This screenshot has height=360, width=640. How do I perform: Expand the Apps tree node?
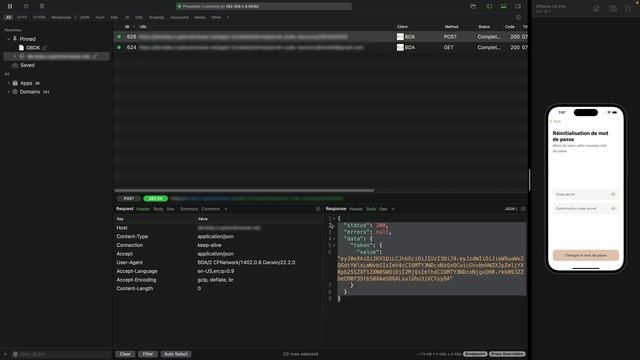[x=9, y=83]
